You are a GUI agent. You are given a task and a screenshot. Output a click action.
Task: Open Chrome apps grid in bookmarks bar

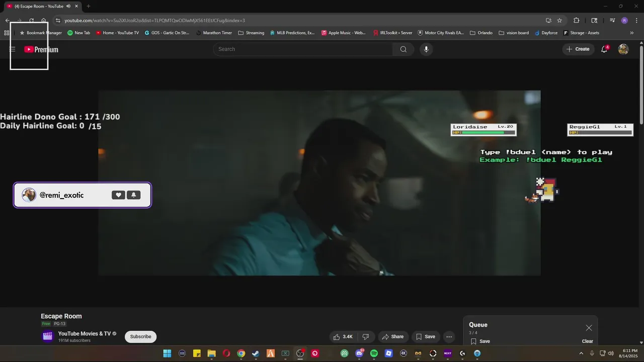click(7, 33)
